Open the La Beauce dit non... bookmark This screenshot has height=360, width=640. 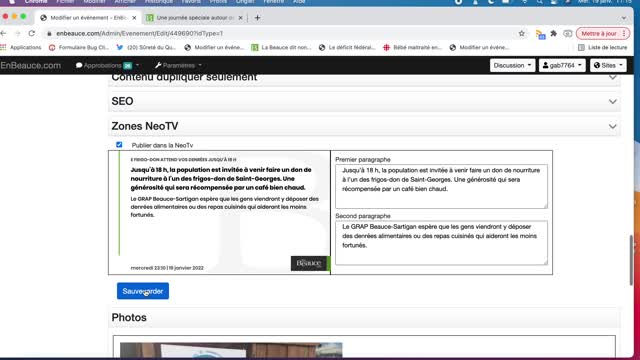point(281,47)
